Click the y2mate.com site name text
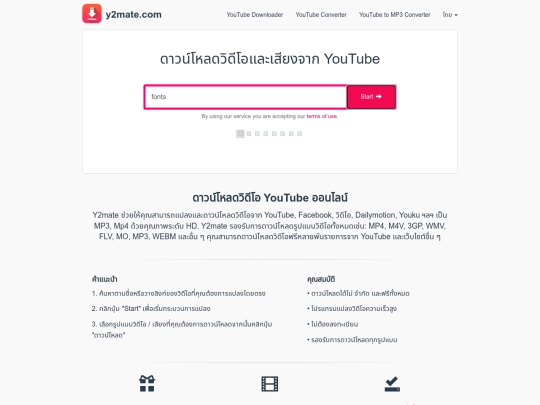Screen dimensions: 540x405 click(134, 14)
